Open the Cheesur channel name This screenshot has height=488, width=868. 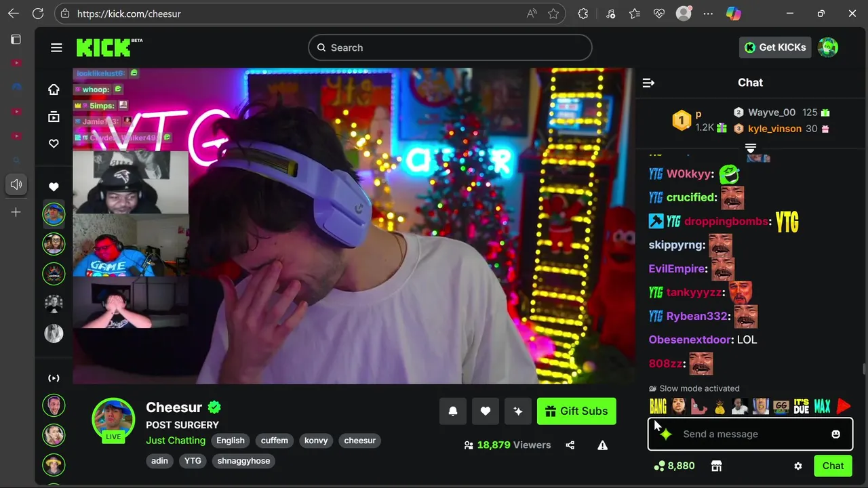[174, 407]
